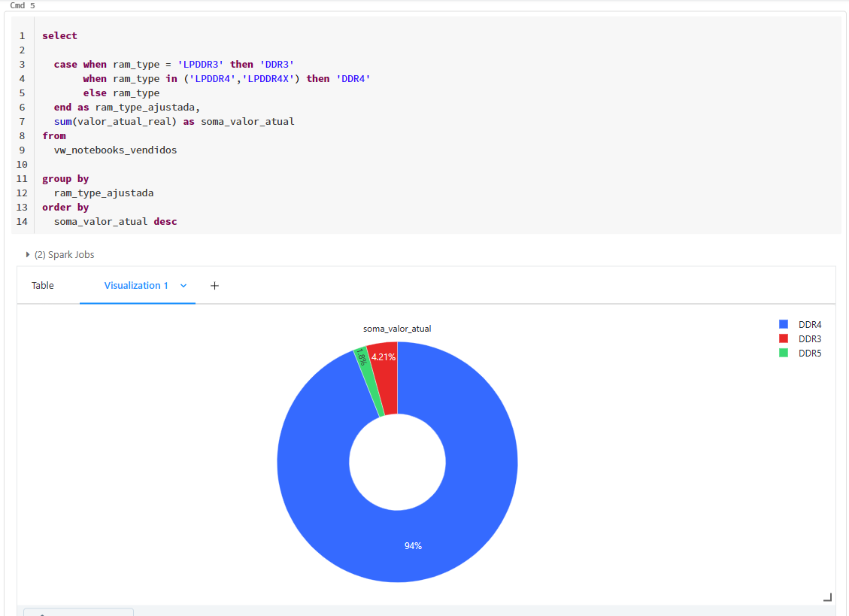Click the soma_valor_atual chart title

397,329
